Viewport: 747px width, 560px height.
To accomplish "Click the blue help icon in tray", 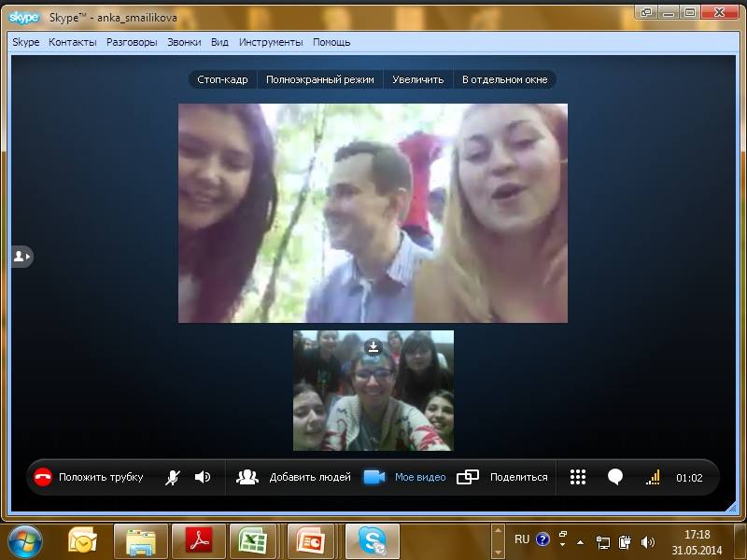I will click(x=543, y=539).
